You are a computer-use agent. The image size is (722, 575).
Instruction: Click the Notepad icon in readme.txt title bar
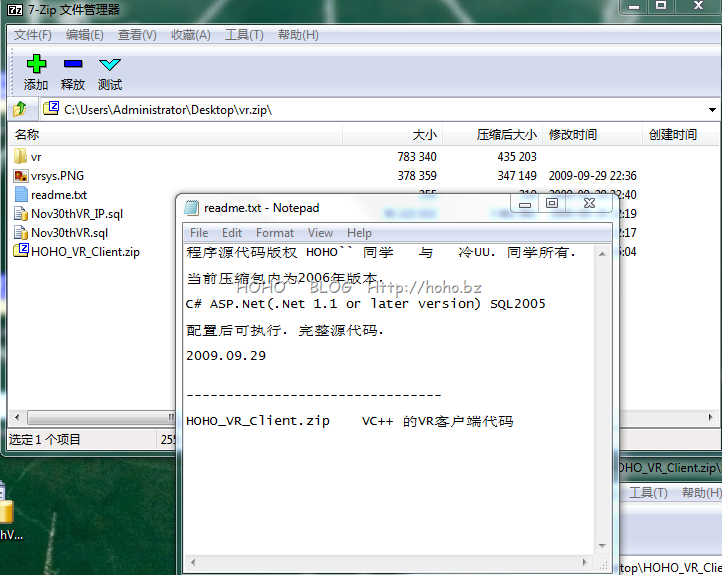point(192,208)
